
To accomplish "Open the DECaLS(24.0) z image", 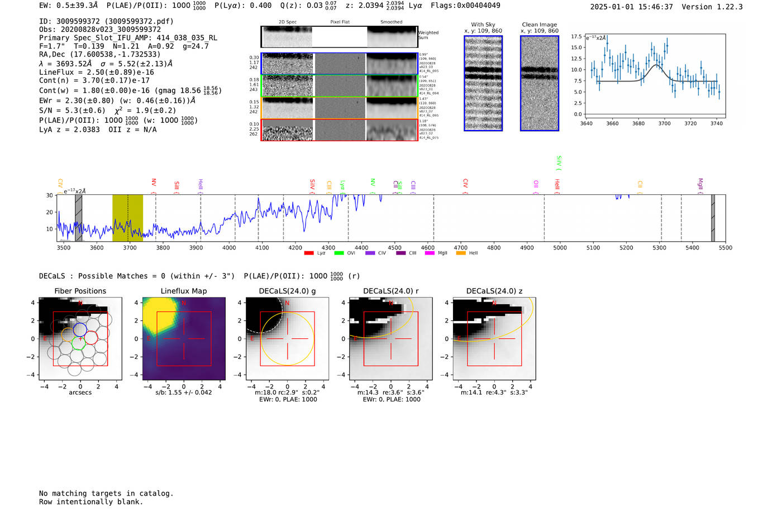I will click(x=494, y=338).
